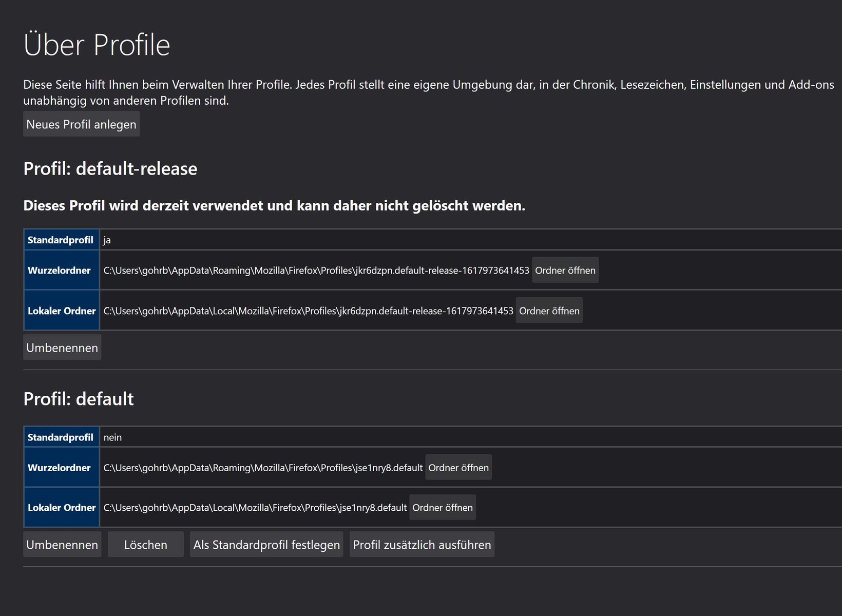Click the 'ja' Standardprofil value cell
Screen dimensions: 842x616
pos(107,240)
